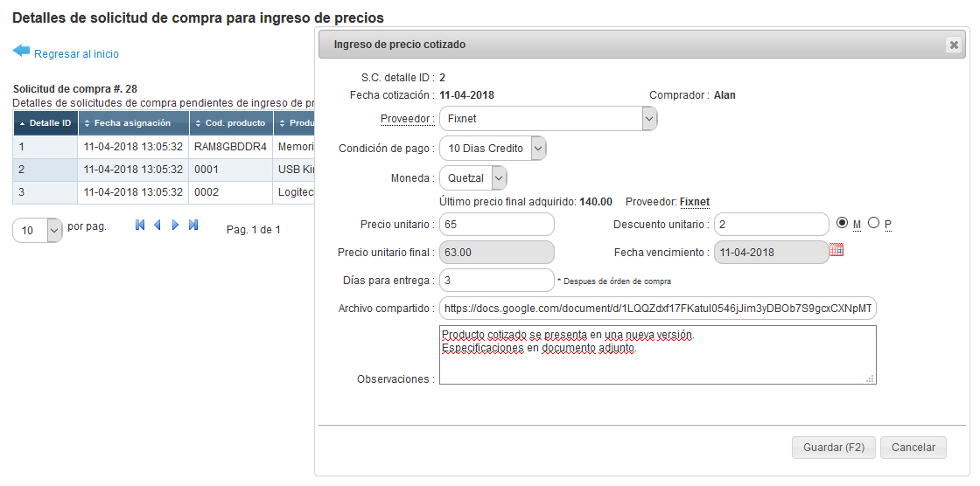
Task: Change rows per page dropdown
Action: (53, 230)
